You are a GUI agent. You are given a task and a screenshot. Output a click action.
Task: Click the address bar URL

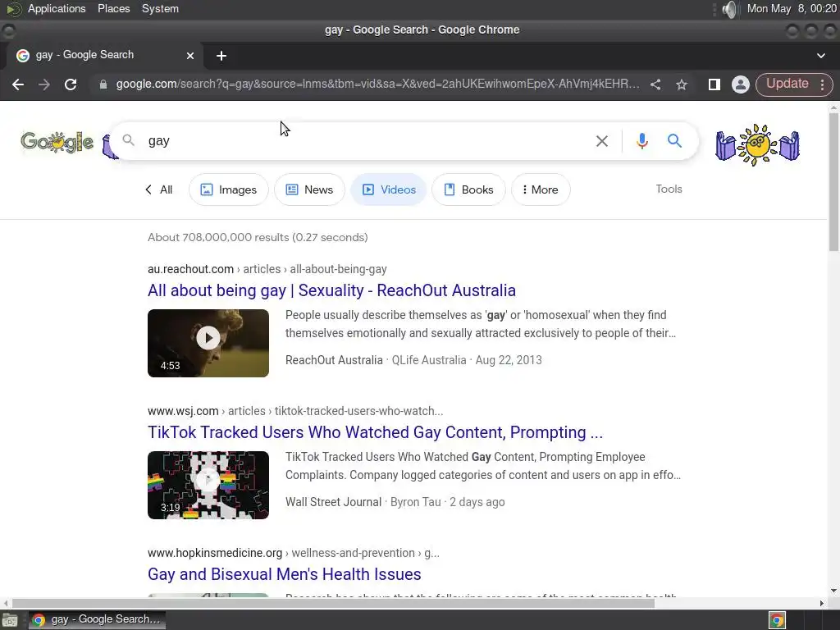377,84
